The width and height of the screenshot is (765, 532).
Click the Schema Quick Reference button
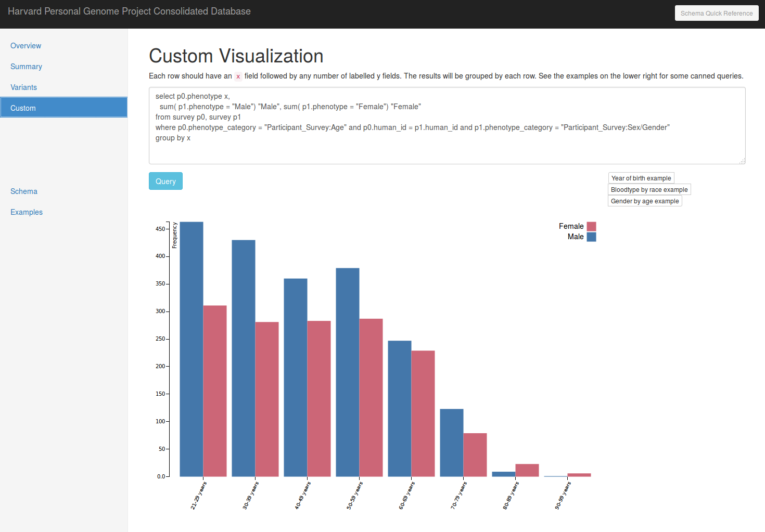pos(717,13)
